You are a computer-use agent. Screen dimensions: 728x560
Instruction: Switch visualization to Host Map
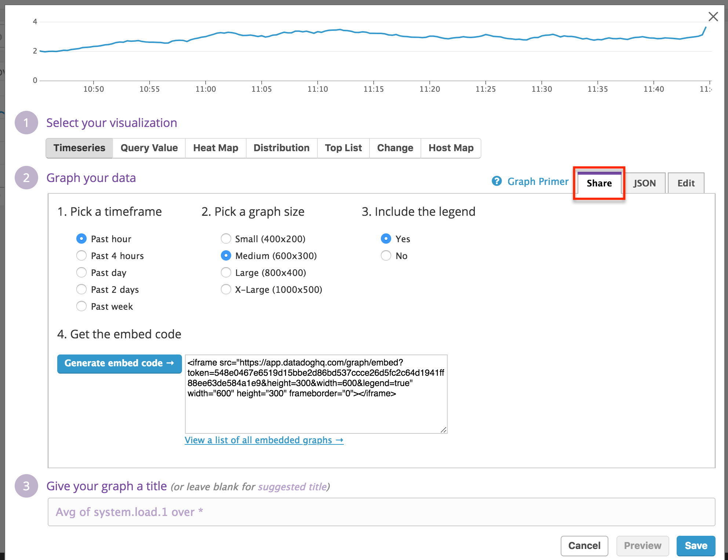(451, 148)
